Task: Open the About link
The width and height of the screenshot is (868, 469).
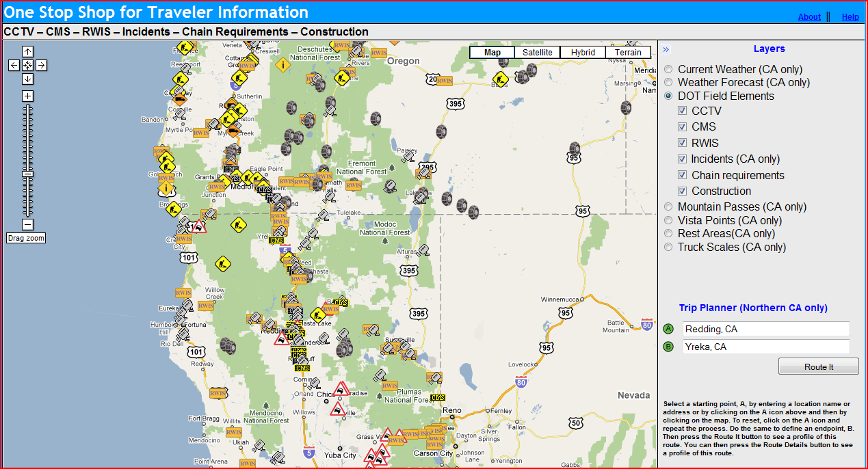Action: point(809,17)
